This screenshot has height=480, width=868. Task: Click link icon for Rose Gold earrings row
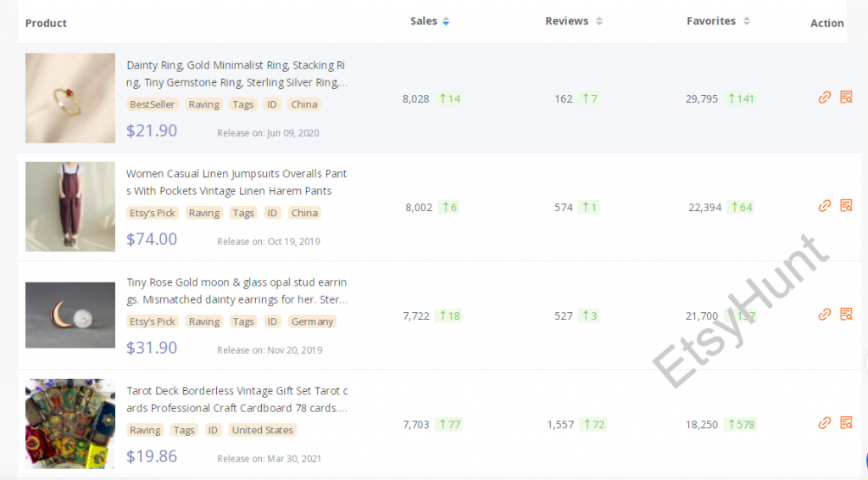pyautogui.click(x=824, y=315)
